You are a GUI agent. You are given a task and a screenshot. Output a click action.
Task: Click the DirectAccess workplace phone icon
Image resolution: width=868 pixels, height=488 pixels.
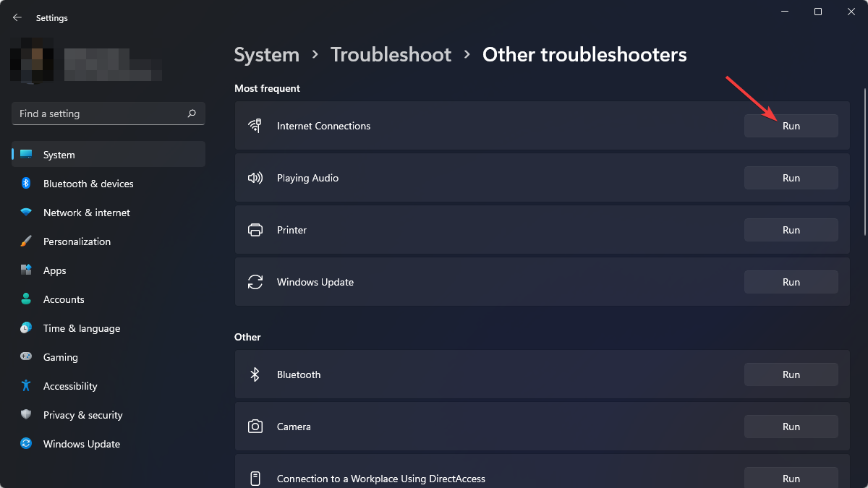pos(255,478)
